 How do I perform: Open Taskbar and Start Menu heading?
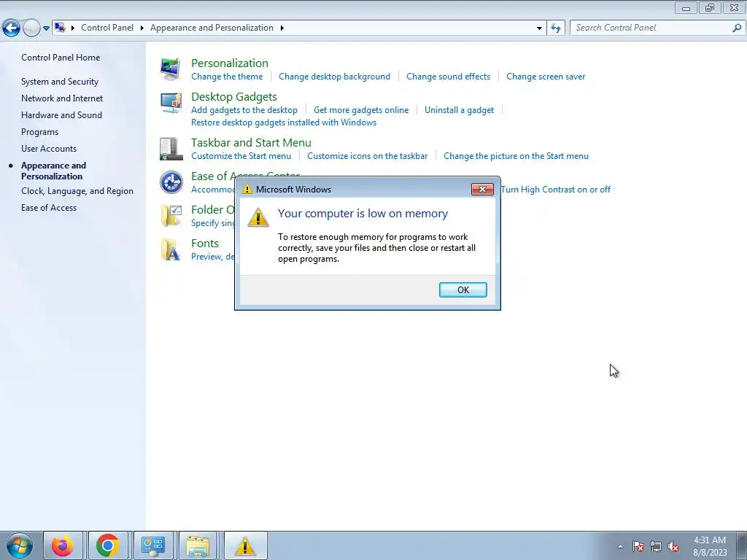pos(251,142)
